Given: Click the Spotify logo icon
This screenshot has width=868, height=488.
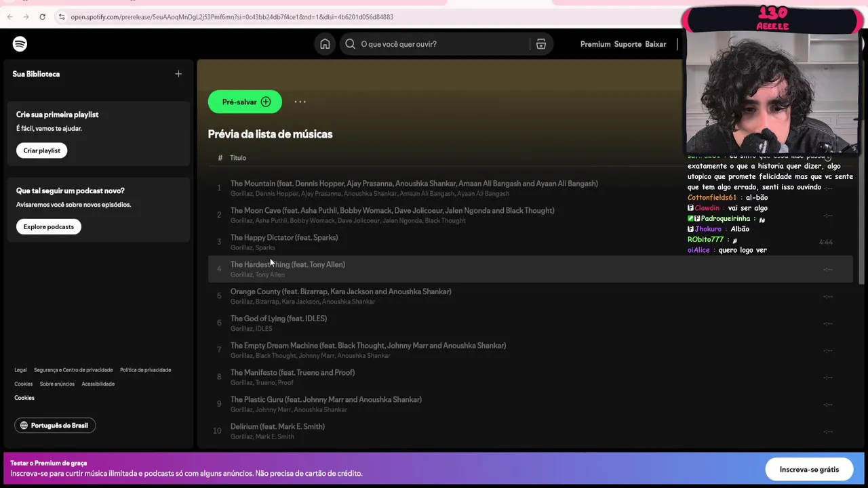Looking at the screenshot, I should [20, 44].
